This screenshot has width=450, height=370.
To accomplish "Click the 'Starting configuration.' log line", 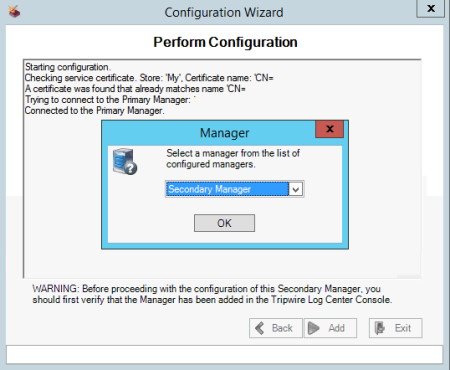I will pyautogui.click(x=68, y=67).
